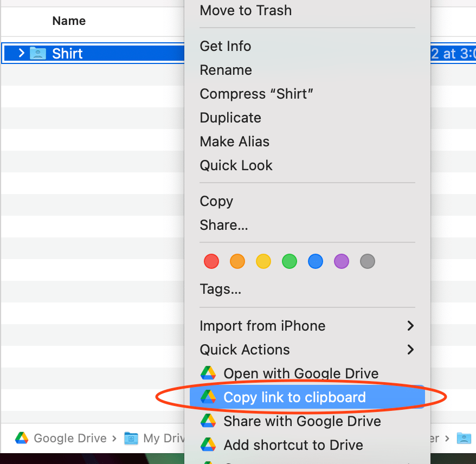This screenshot has height=464, width=476.
Task: Click "Share..."
Action: (224, 225)
